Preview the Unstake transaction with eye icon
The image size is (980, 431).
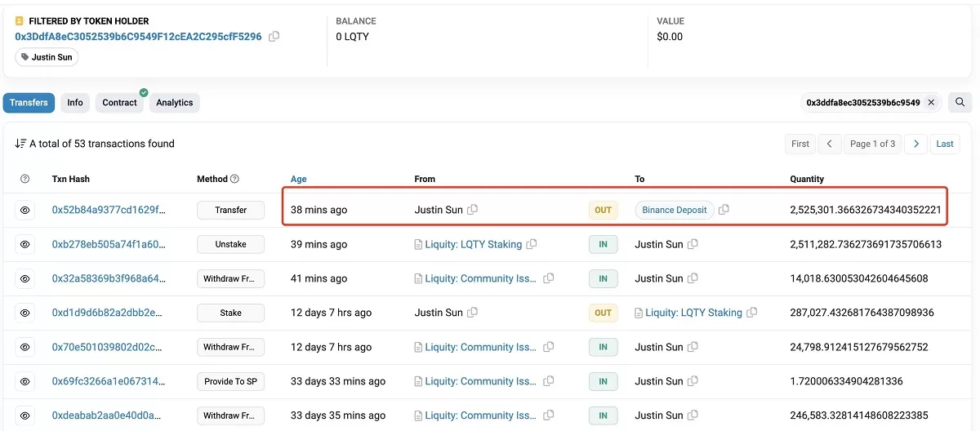pos(24,244)
